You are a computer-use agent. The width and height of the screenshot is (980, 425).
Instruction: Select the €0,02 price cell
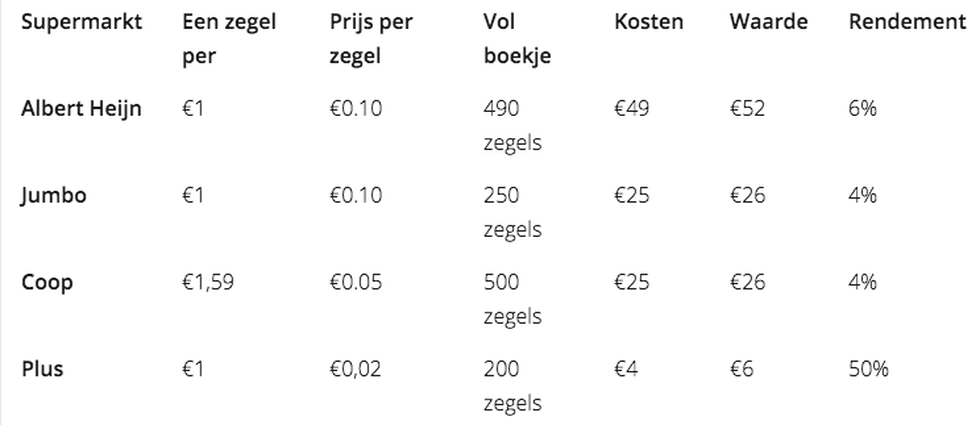point(355,369)
